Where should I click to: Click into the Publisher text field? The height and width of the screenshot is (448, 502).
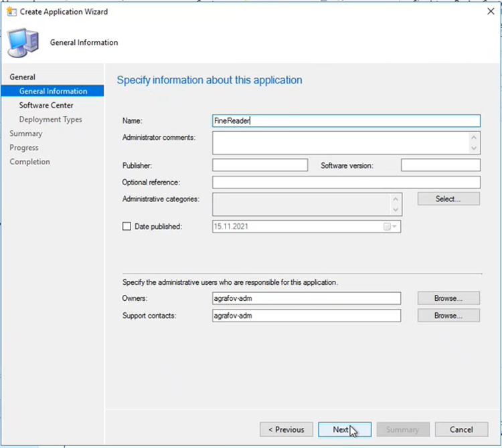click(260, 165)
